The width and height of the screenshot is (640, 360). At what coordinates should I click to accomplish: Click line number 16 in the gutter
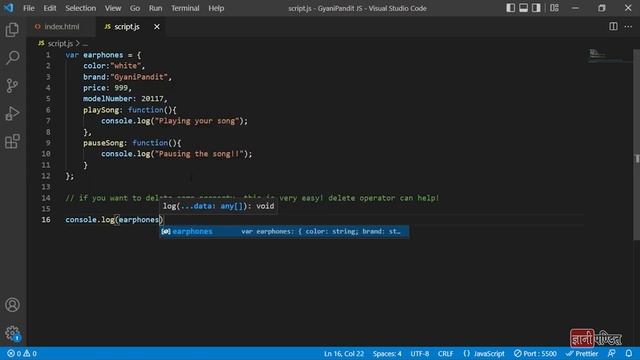46,220
